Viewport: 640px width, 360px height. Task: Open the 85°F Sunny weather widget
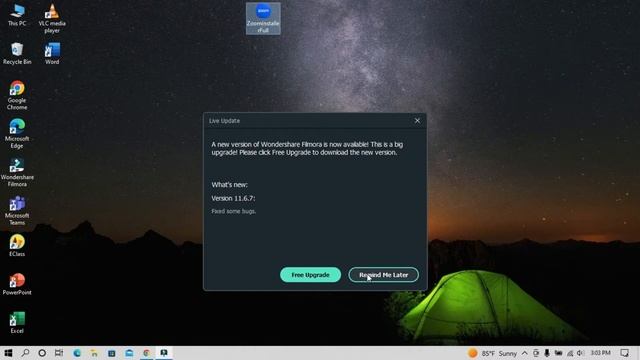pos(493,353)
